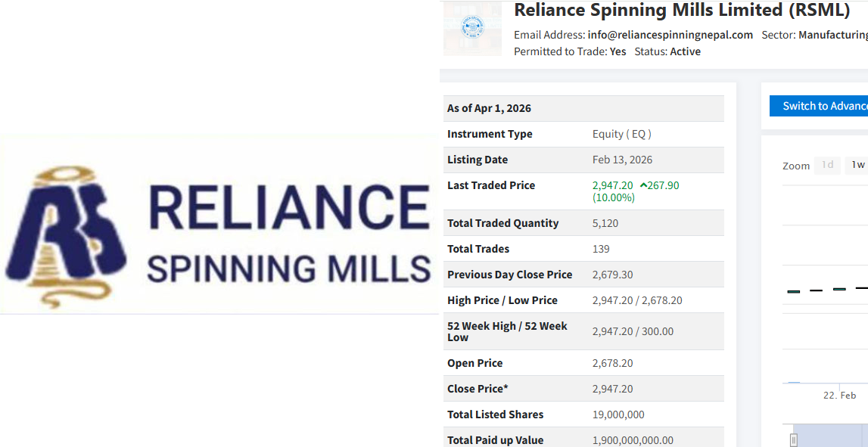Click the Total Listed Shares value 19,000,000
The width and height of the screenshot is (868, 447).
(618, 414)
